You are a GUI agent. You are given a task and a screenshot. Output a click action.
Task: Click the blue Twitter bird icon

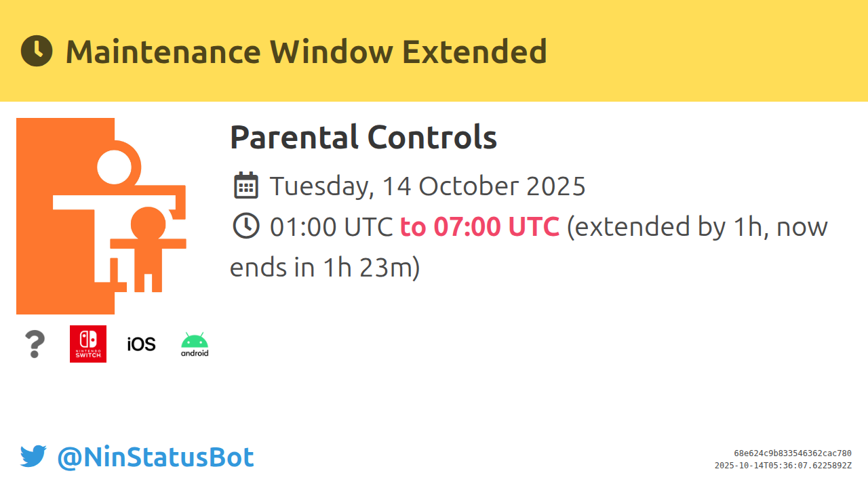33,457
